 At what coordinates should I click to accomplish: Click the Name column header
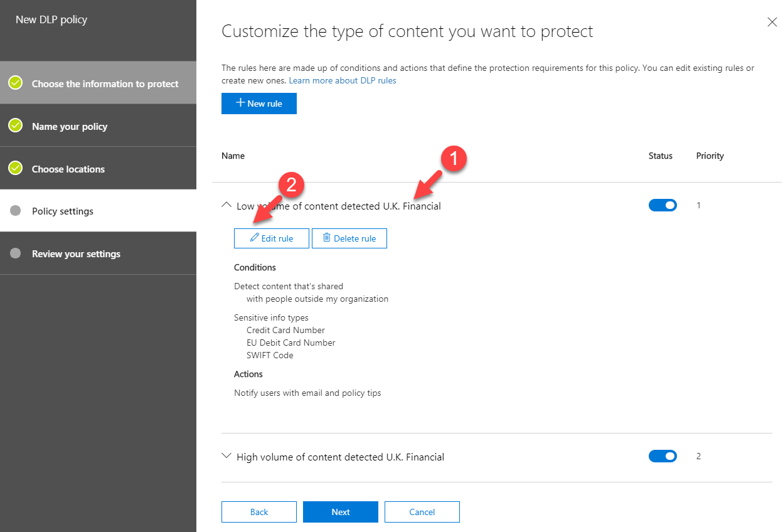[x=233, y=156]
